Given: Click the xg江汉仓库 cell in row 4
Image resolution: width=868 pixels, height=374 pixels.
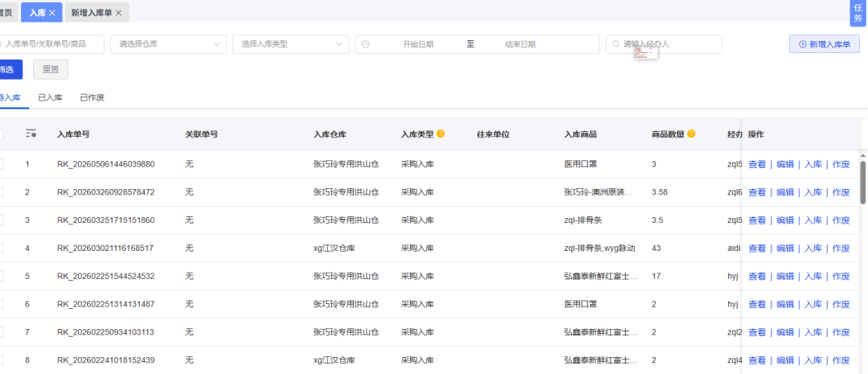Looking at the screenshot, I should [334, 249].
